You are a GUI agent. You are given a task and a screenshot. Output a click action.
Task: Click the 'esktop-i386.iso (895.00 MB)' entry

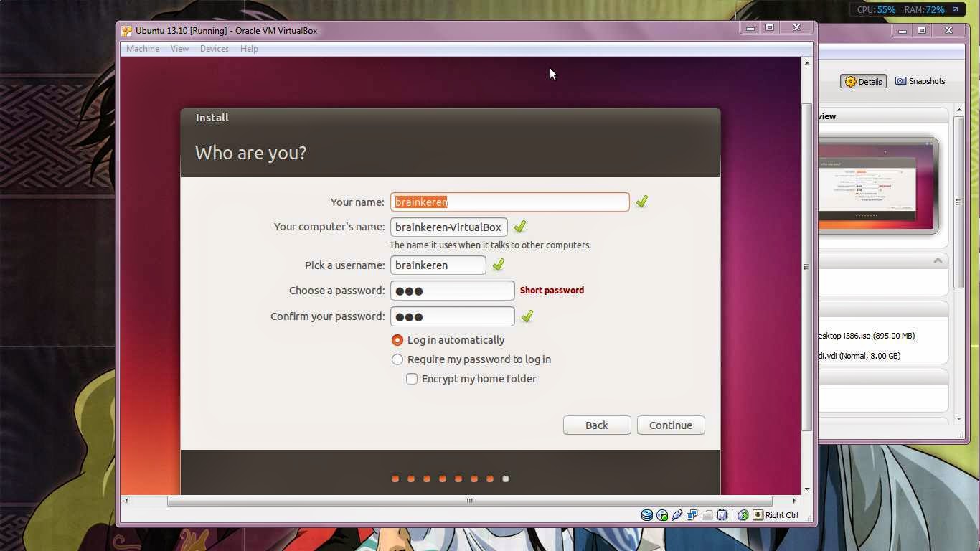coord(867,336)
